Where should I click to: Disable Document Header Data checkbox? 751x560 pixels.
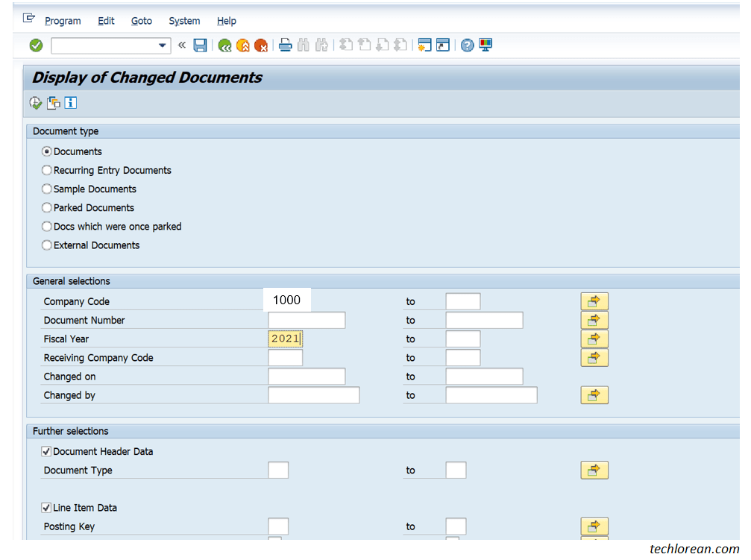point(46,451)
